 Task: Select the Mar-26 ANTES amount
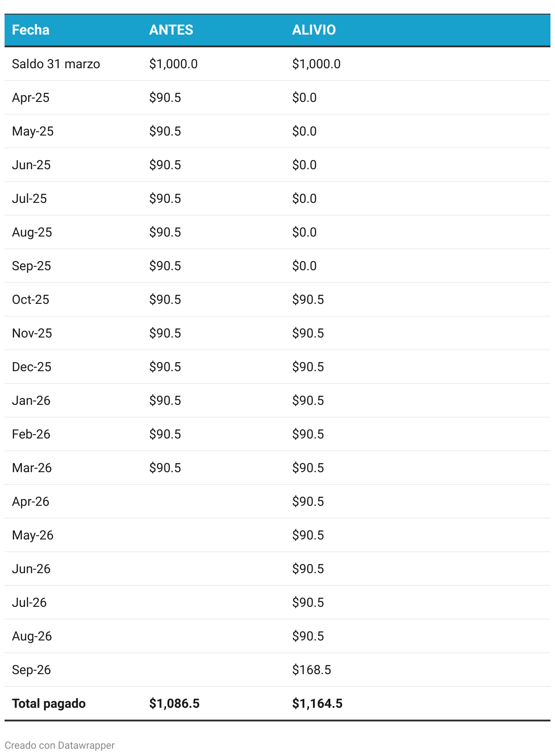(x=165, y=468)
